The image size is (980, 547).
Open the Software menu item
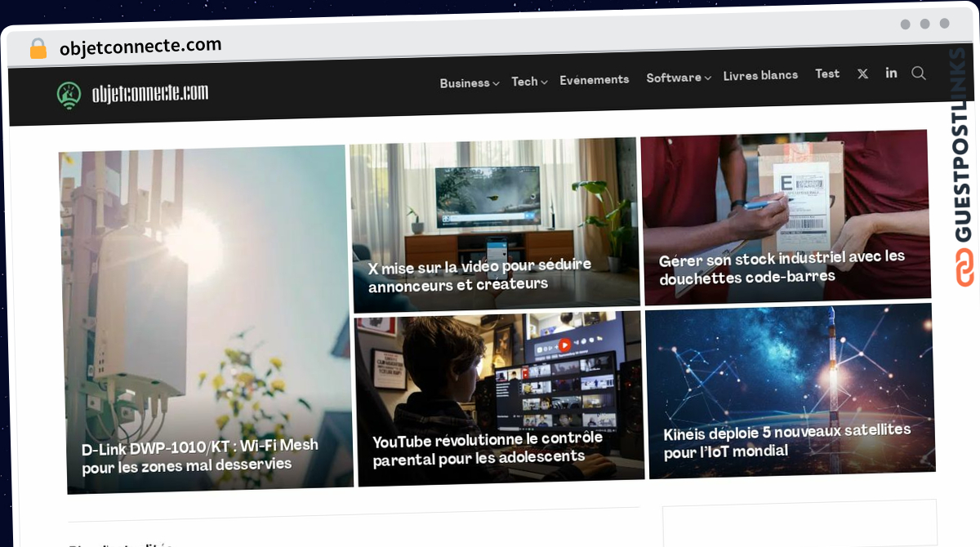tap(674, 78)
